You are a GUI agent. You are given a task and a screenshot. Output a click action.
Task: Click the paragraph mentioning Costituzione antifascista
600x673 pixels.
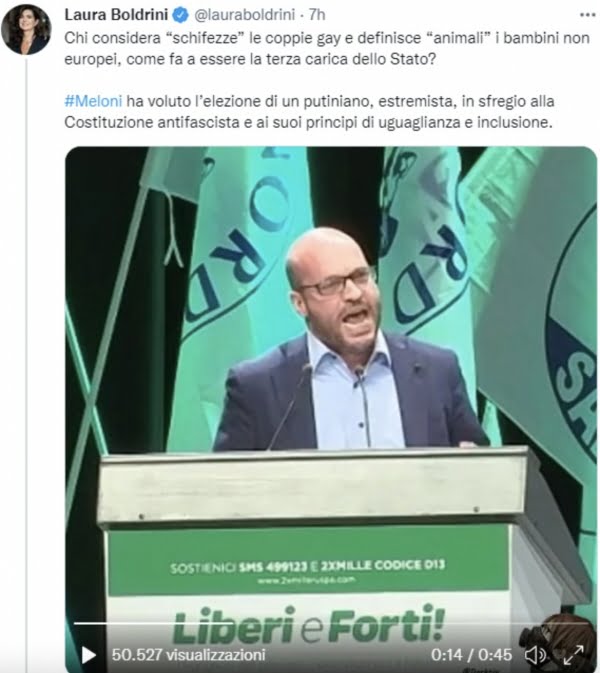309,112
